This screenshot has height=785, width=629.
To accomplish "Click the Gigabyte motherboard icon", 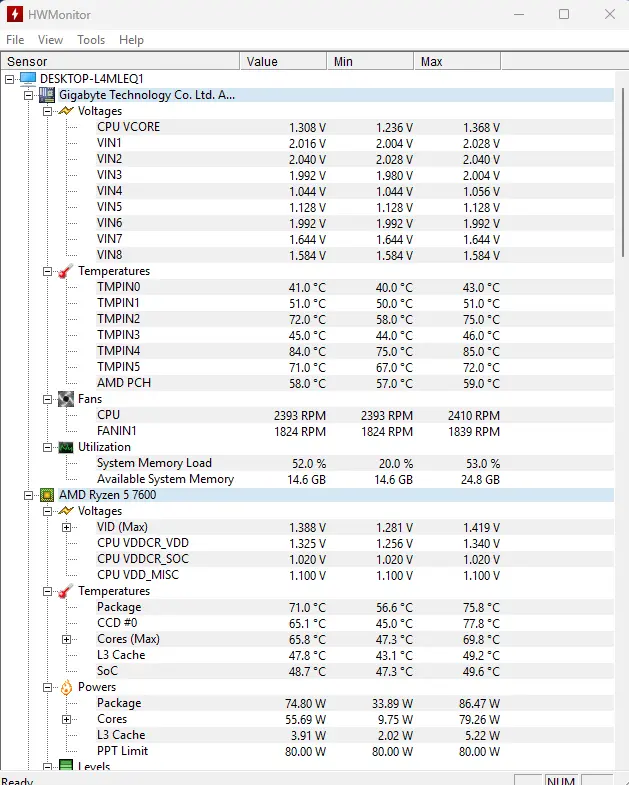I will tap(47, 95).
